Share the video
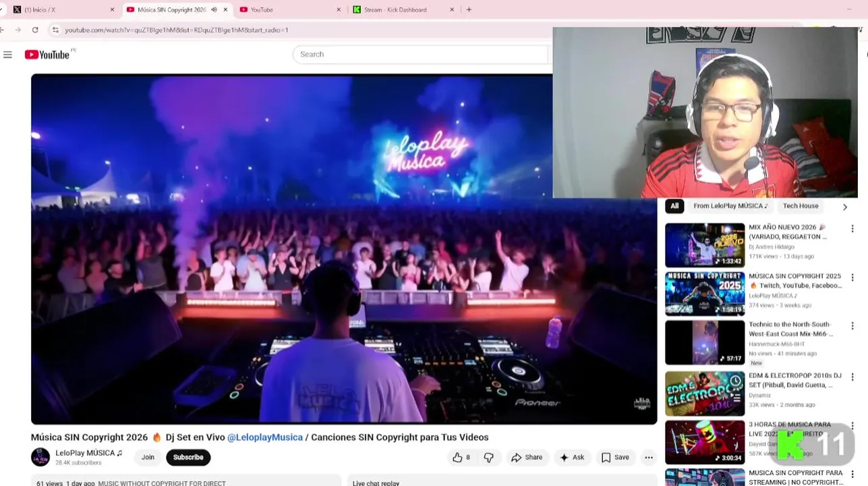The image size is (868, 486). 527,458
